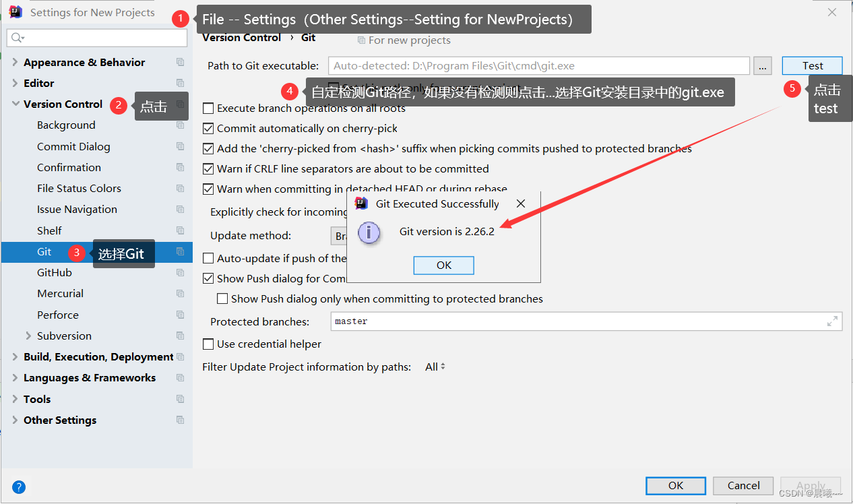Click the project-scope icon beside Editor
Screen dimensions: 853x504
click(180, 83)
